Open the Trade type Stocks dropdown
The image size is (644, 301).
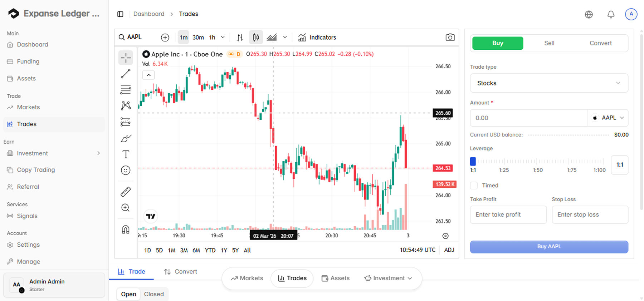tap(549, 83)
